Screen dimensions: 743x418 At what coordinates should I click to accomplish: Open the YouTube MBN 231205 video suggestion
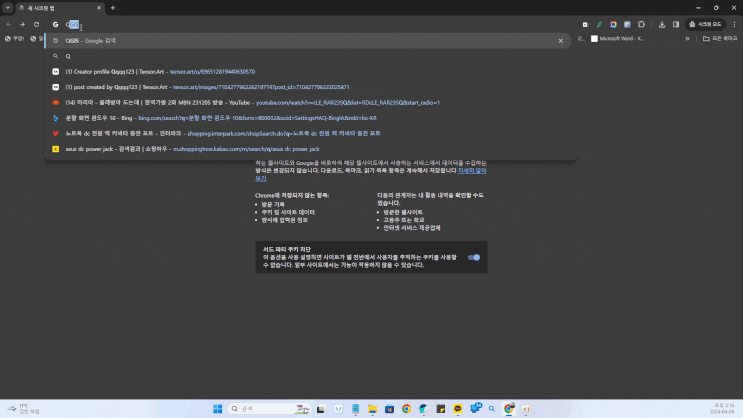click(x=308, y=102)
